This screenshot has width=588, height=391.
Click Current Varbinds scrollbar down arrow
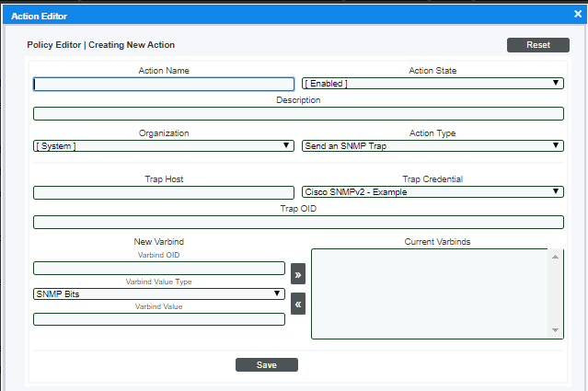pos(555,330)
